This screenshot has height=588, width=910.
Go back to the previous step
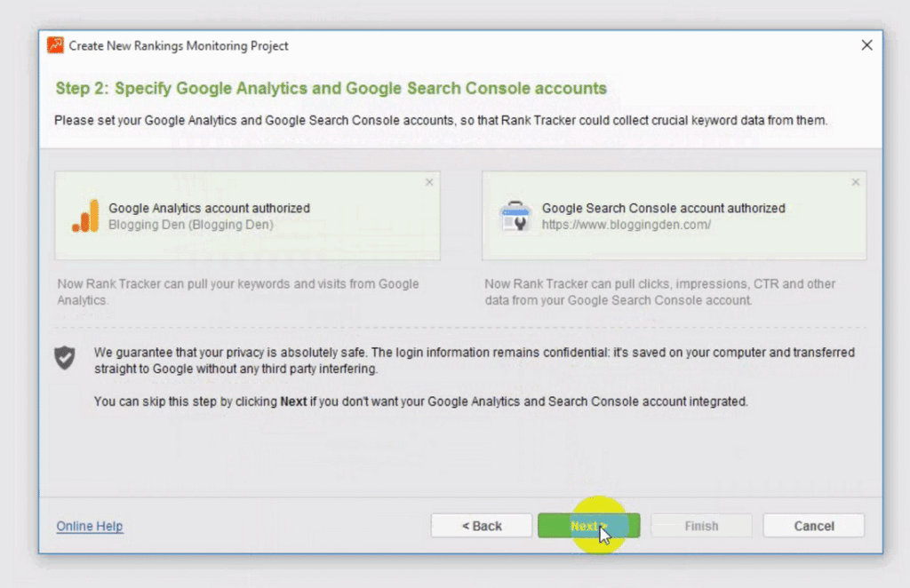(481, 525)
